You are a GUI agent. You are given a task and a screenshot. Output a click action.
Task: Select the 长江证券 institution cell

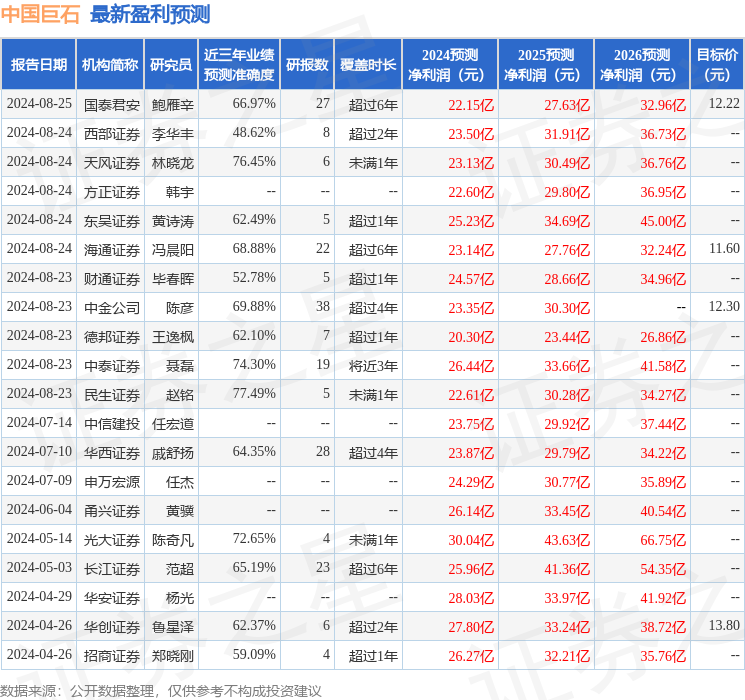point(112,568)
